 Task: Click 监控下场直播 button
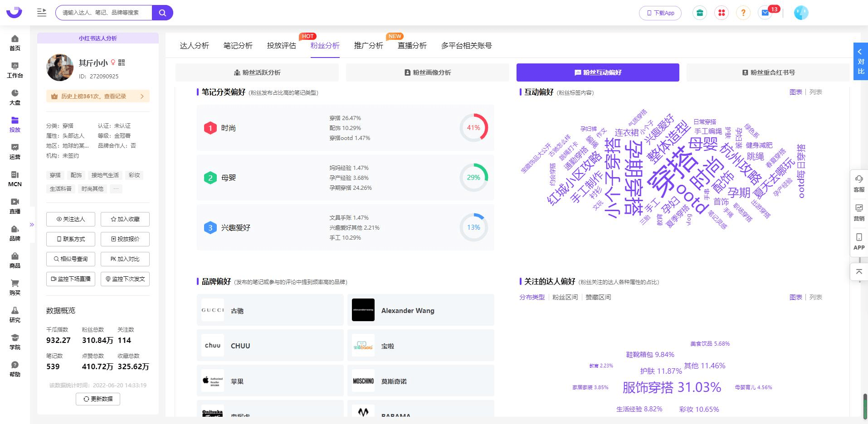pyautogui.click(x=71, y=279)
